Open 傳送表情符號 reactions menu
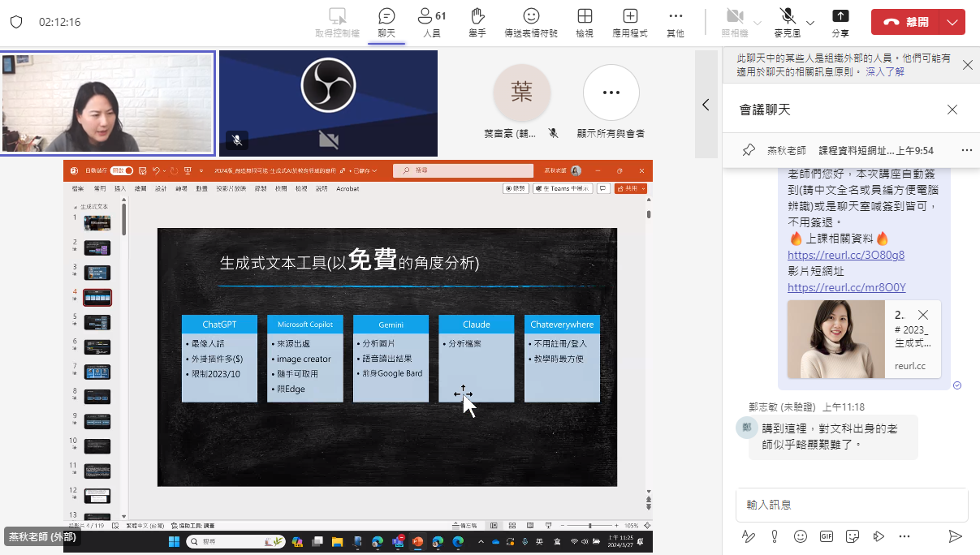Viewport: 980px width, 555px height. [531, 23]
